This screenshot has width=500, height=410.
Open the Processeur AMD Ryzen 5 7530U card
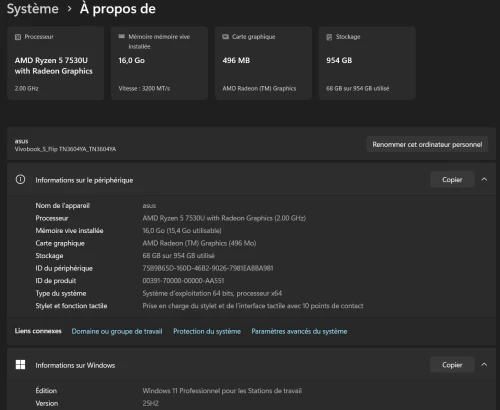[x=56, y=63]
